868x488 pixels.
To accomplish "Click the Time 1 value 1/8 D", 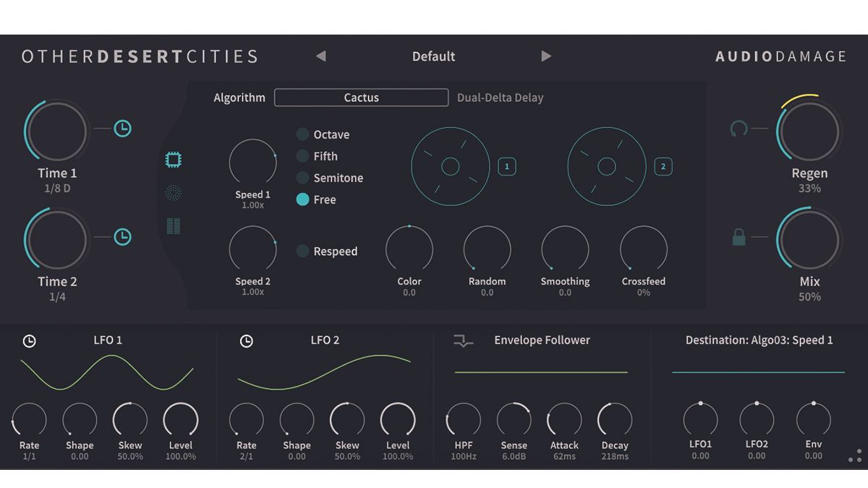I will pos(57,189).
